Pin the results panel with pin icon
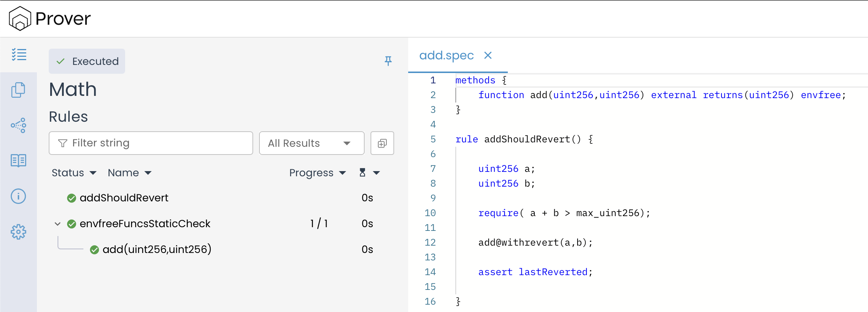Screen dimensions: 868x312 pyautogui.click(x=388, y=61)
